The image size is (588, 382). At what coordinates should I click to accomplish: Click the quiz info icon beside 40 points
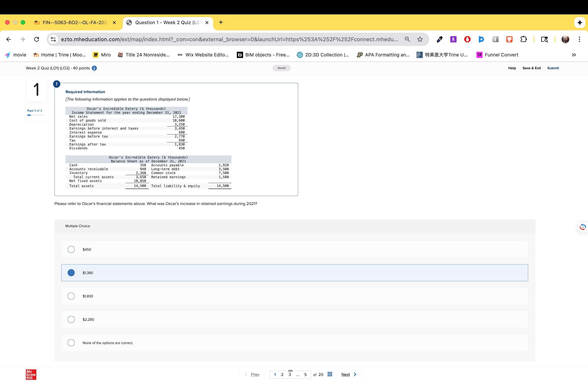[94, 68]
